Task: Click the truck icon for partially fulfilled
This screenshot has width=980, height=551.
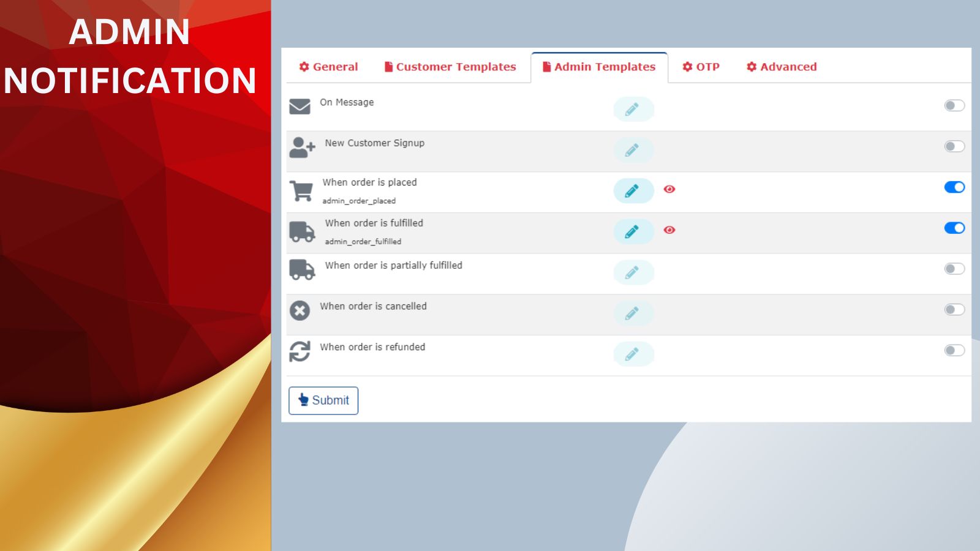Action: coord(302,269)
